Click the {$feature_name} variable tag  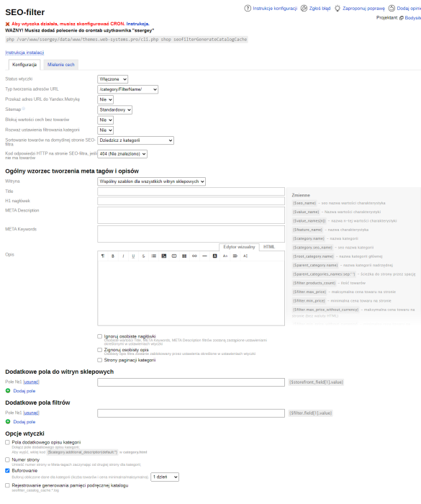point(307,230)
